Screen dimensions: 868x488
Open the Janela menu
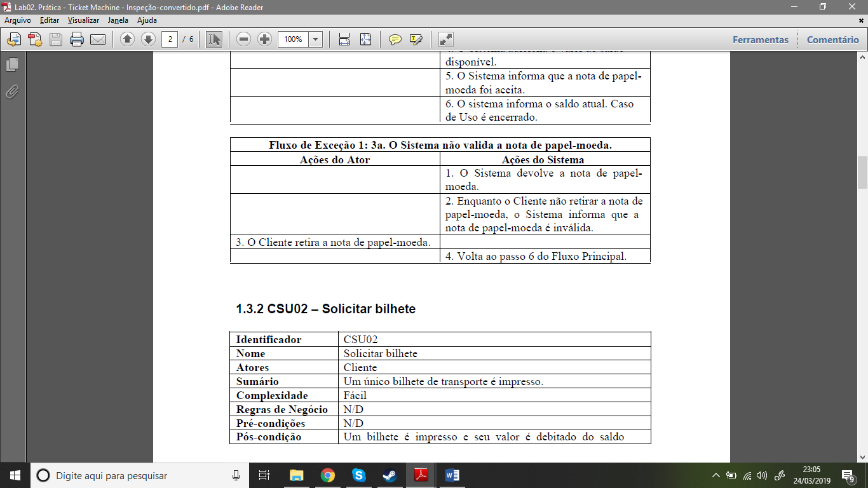click(118, 20)
